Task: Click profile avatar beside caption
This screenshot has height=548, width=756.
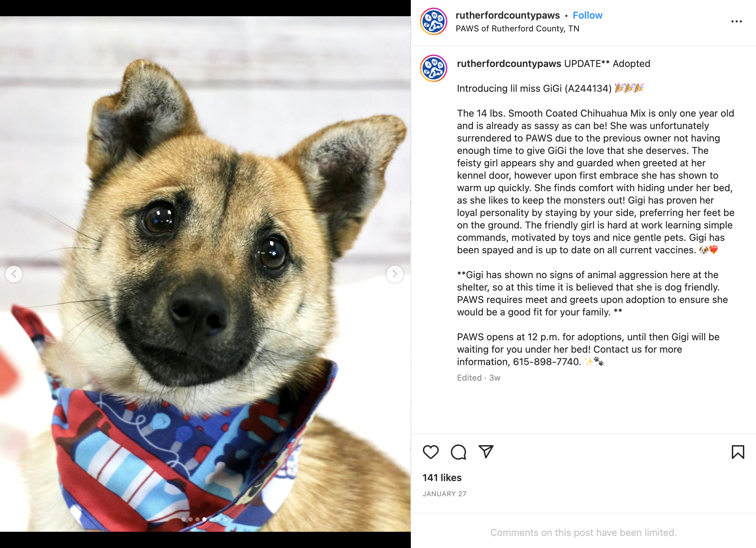Action: coord(433,68)
